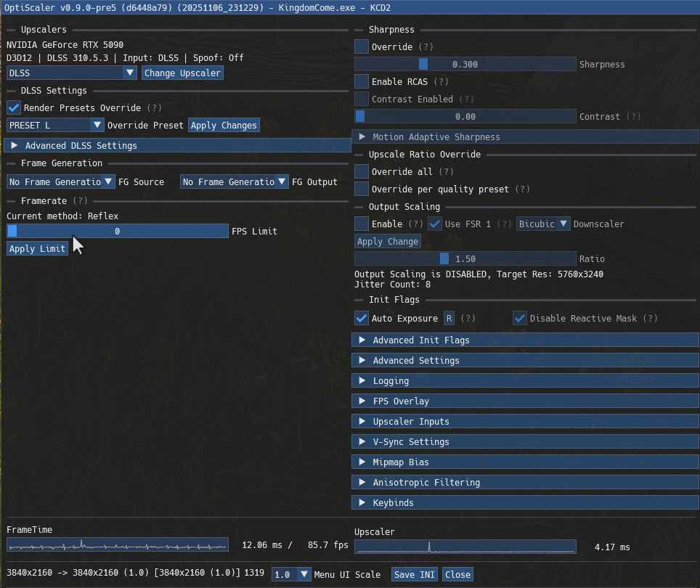Image resolution: width=700 pixels, height=588 pixels.
Task: Click the Save INI button
Action: [415, 574]
